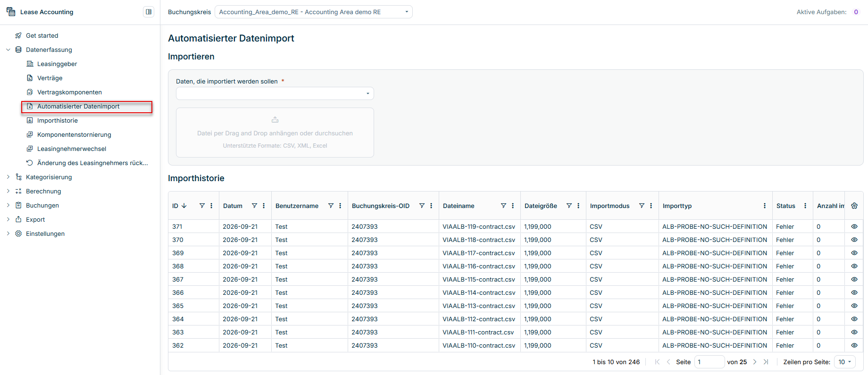Jump to the last page
Image resolution: width=868 pixels, height=375 pixels.
(766, 362)
